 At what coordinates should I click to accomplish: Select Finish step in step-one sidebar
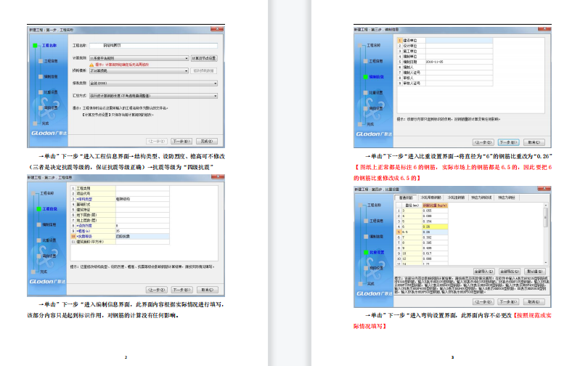[45, 123]
